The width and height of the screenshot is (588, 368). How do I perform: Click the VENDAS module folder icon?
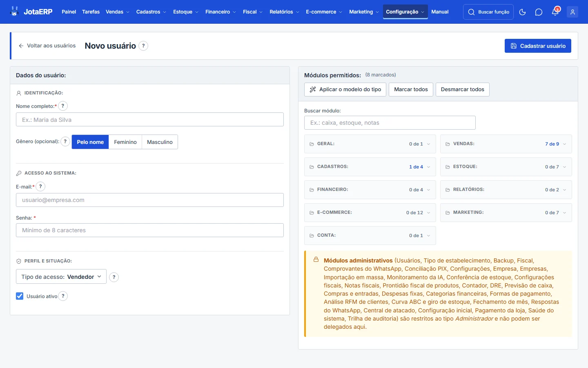448,144
